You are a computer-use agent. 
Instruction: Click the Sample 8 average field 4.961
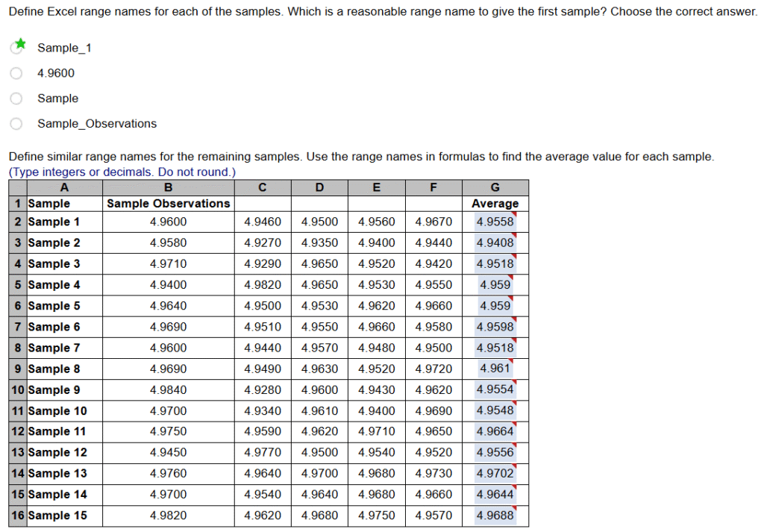click(x=495, y=369)
